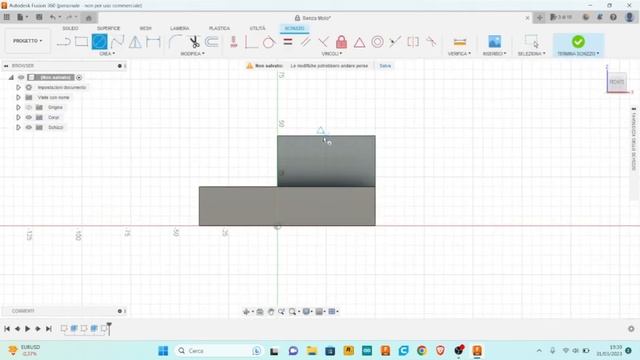Open the Windows Start menu

(x=163, y=351)
